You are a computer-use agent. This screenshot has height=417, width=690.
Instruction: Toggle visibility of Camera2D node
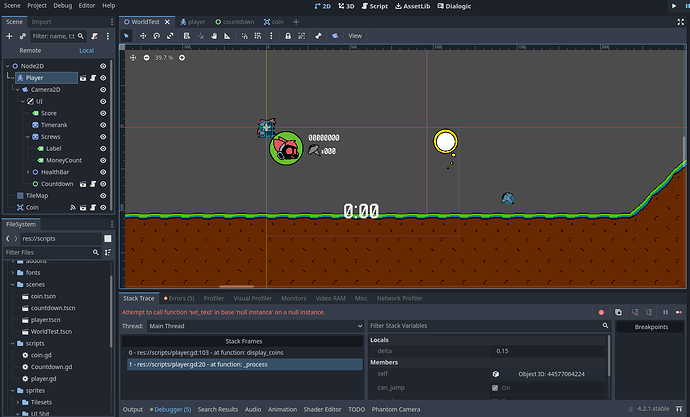[x=103, y=90]
